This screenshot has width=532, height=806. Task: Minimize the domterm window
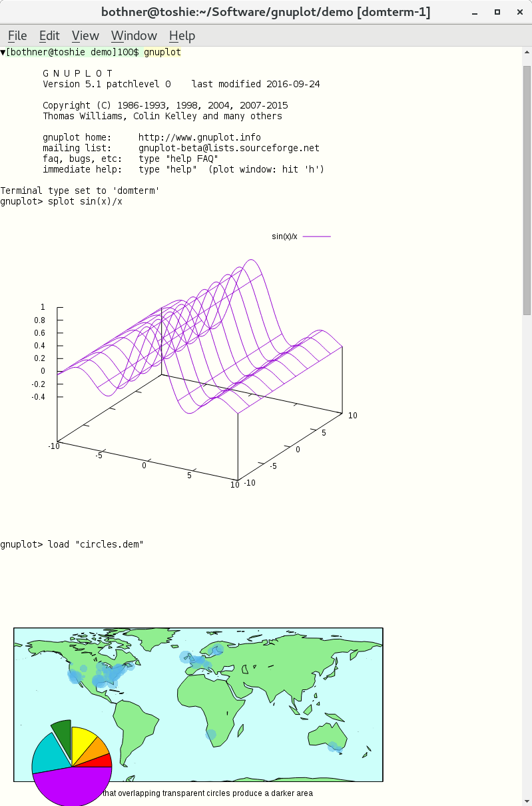pos(475,12)
